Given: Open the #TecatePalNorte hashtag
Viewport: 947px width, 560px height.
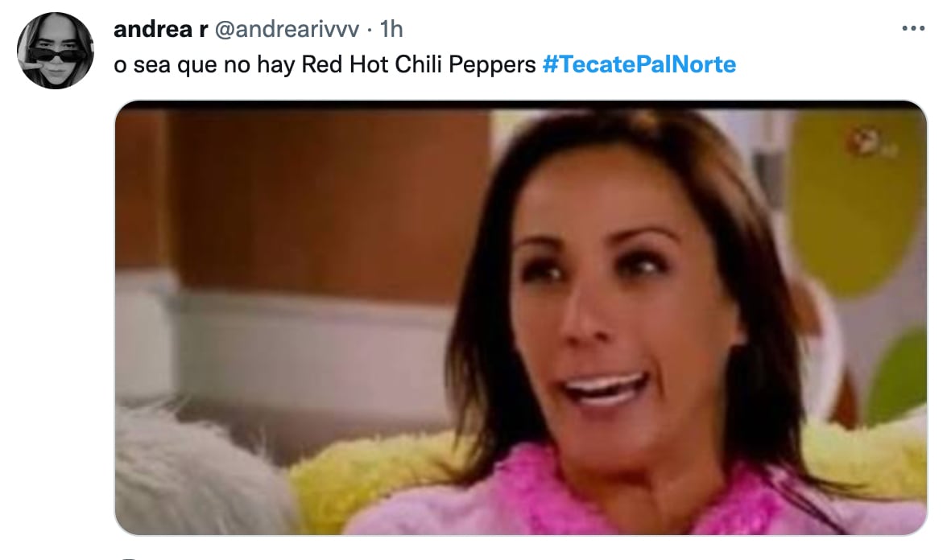Looking at the screenshot, I should coord(639,64).
